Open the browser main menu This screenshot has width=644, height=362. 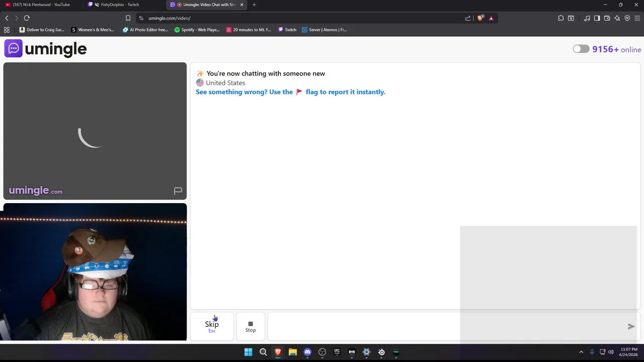637,18
